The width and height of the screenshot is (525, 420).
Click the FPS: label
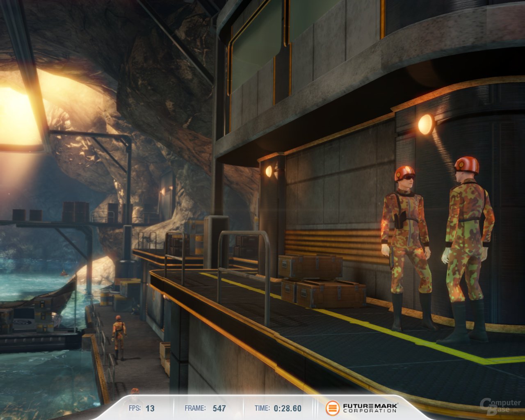tap(135, 408)
